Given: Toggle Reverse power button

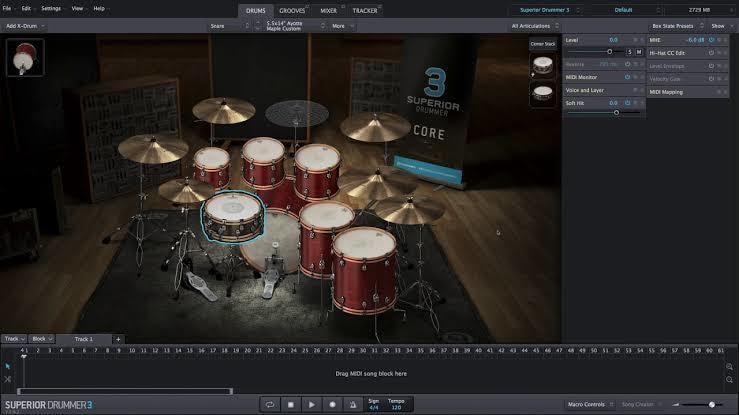Looking at the screenshot, I should point(627,64).
